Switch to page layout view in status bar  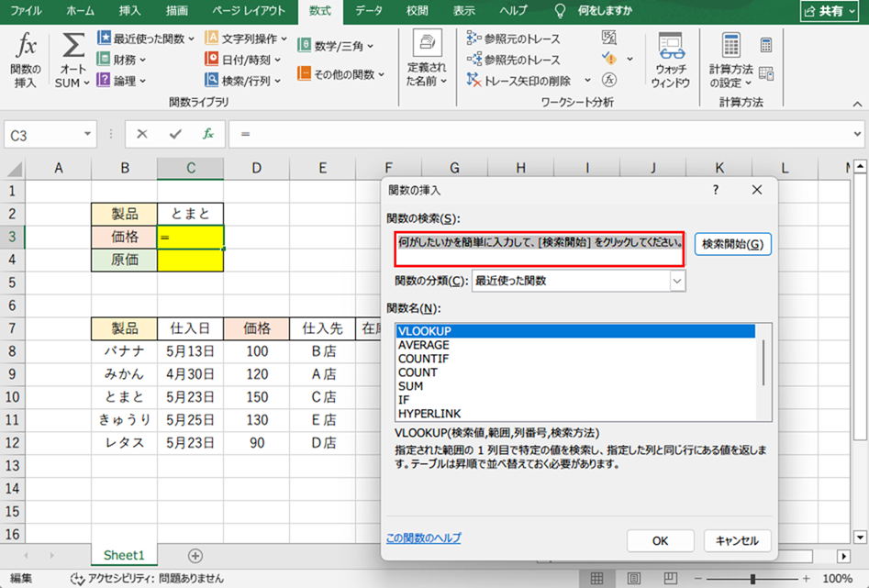[632, 579]
